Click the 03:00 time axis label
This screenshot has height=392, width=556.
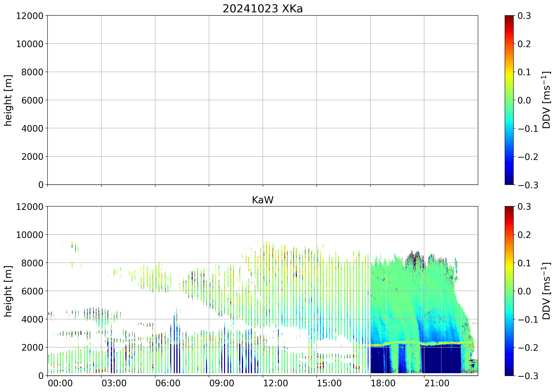click(114, 383)
